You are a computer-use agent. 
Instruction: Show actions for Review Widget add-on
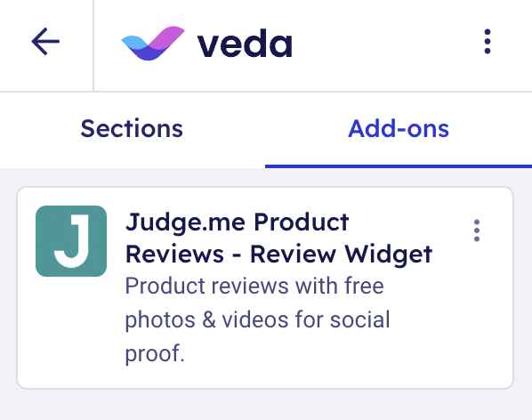tap(477, 230)
